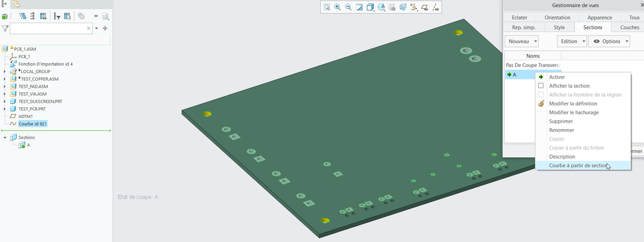Open the Tous tab
644x242 pixels.
(634, 17)
